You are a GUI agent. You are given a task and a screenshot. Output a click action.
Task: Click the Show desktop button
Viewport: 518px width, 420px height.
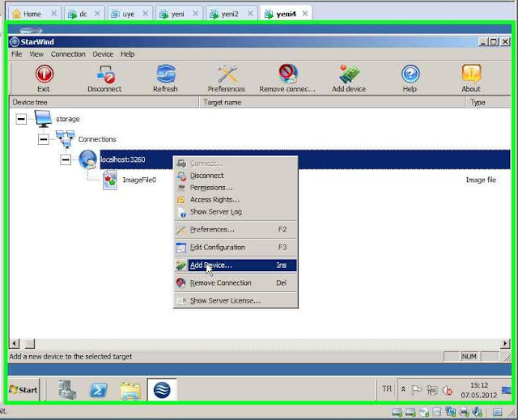pos(507,390)
